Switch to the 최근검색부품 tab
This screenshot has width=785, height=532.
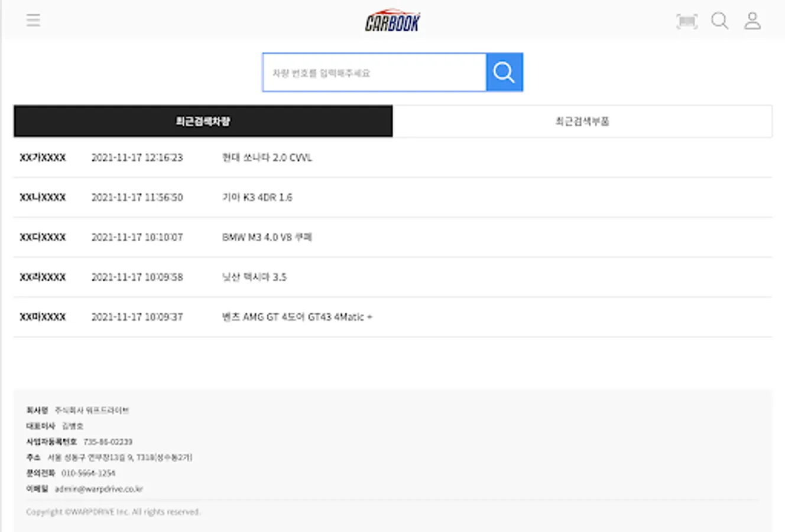(582, 121)
